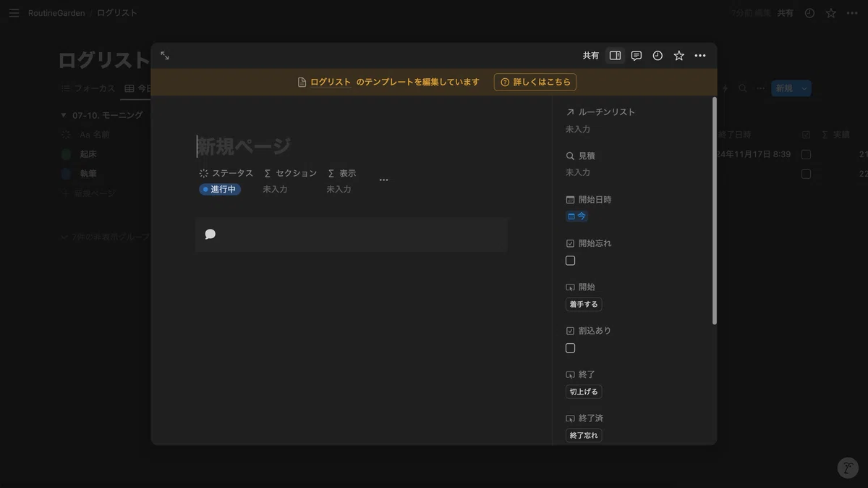868x488 pixels.
Task: Toggle the checkbox in the 執筆 row
Action: pyautogui.click(x=806, y=174)
